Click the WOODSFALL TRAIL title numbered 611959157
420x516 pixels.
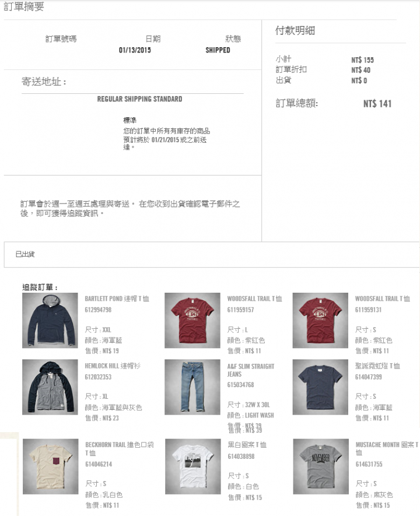[x=254, y=299]
